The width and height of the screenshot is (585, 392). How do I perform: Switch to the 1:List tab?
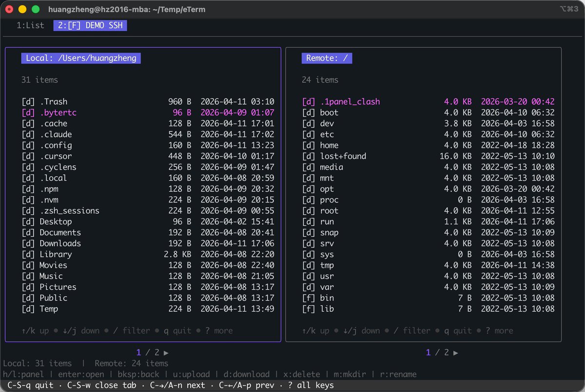pos(30,25)
